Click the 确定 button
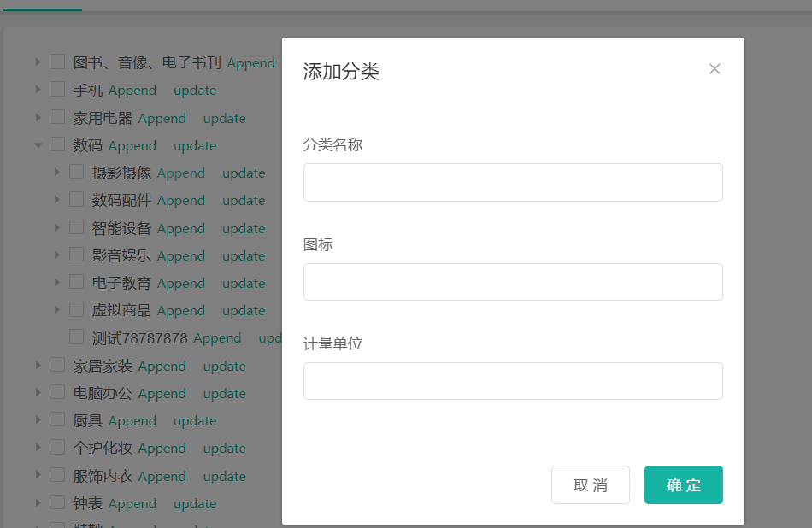812x528 pixels. coord(684,484)
